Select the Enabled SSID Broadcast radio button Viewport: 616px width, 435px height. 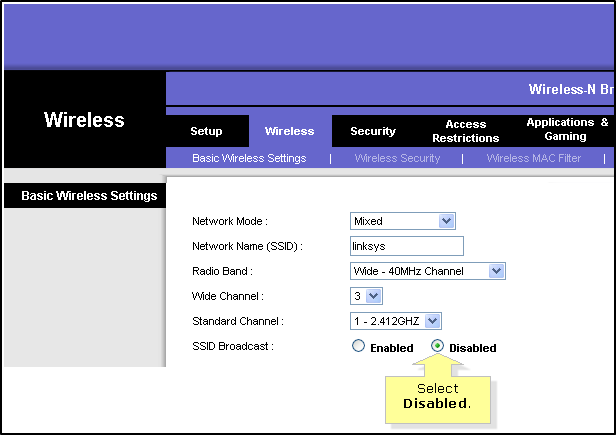point(358,346)
